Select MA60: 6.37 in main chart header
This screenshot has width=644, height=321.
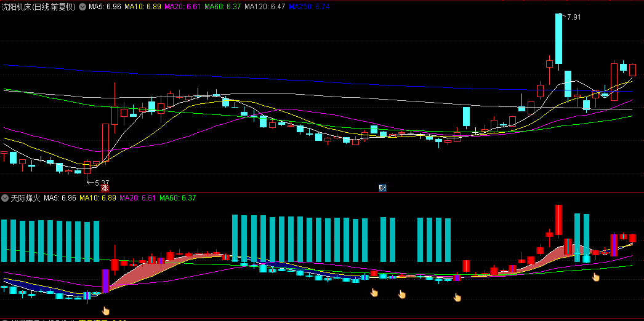[222, 7]
